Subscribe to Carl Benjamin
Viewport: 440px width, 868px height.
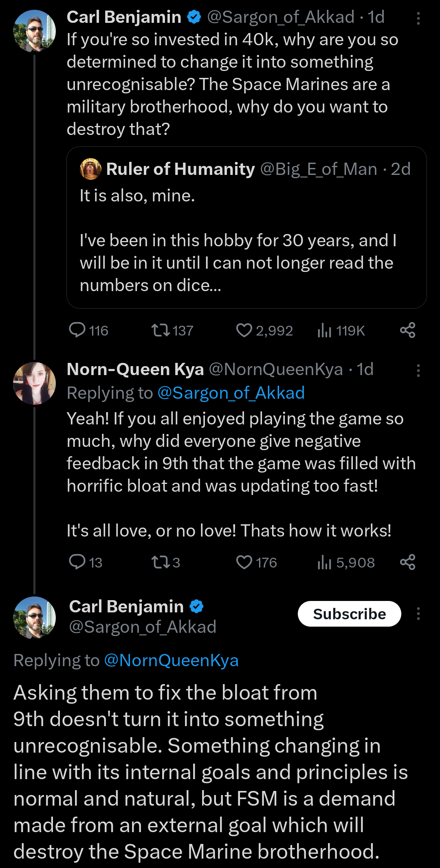(349, 614)
